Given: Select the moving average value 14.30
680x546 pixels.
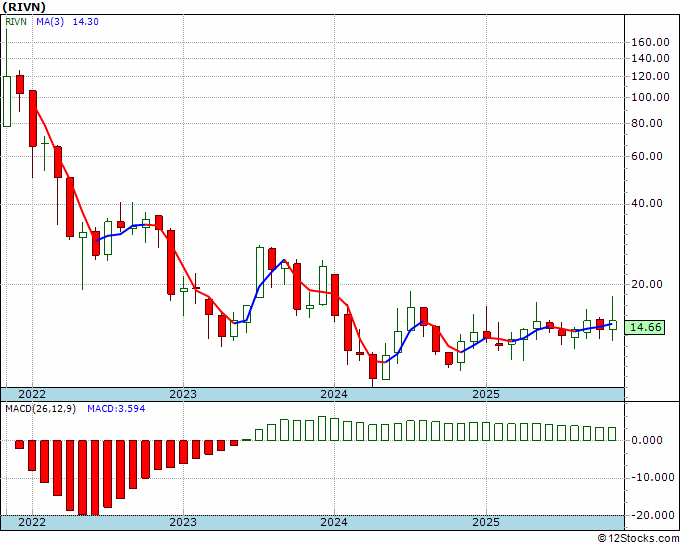Looking at the screenshot, I should coord(85,21).
